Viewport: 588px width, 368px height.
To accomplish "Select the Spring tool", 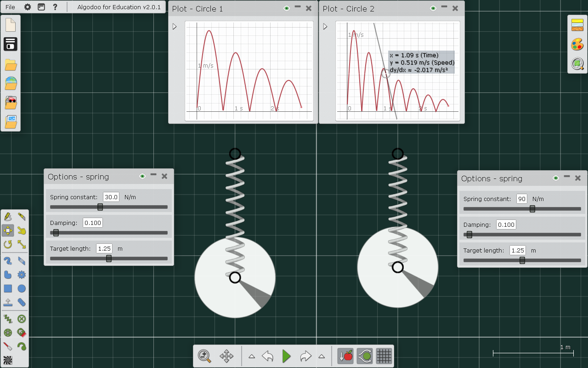I will (x=8, y=318).
